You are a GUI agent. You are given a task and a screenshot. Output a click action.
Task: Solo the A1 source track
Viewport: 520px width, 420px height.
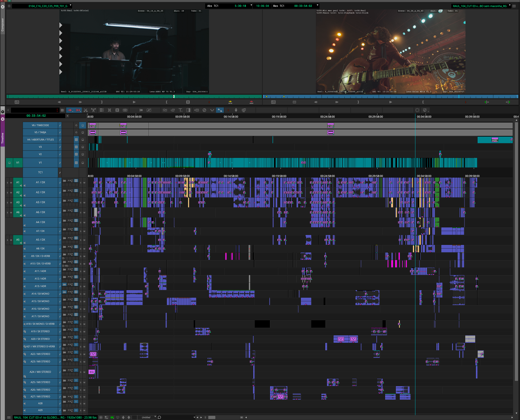click(7, 183)
